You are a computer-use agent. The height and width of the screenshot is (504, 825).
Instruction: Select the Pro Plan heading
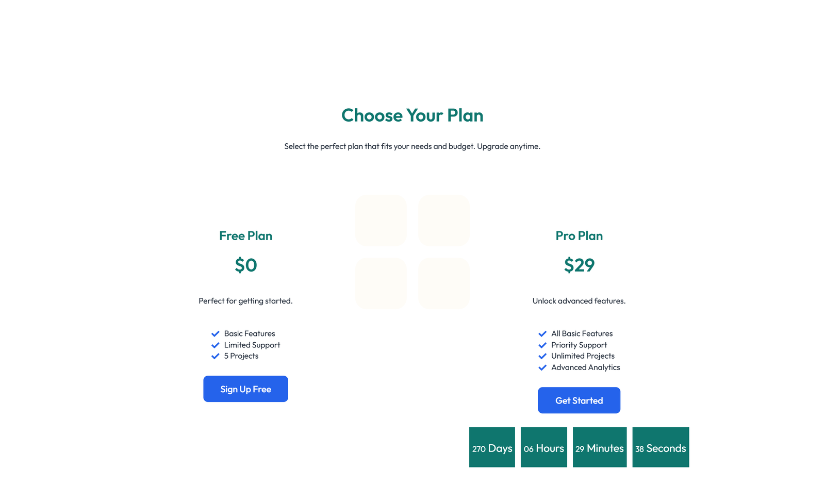[579, 236]
